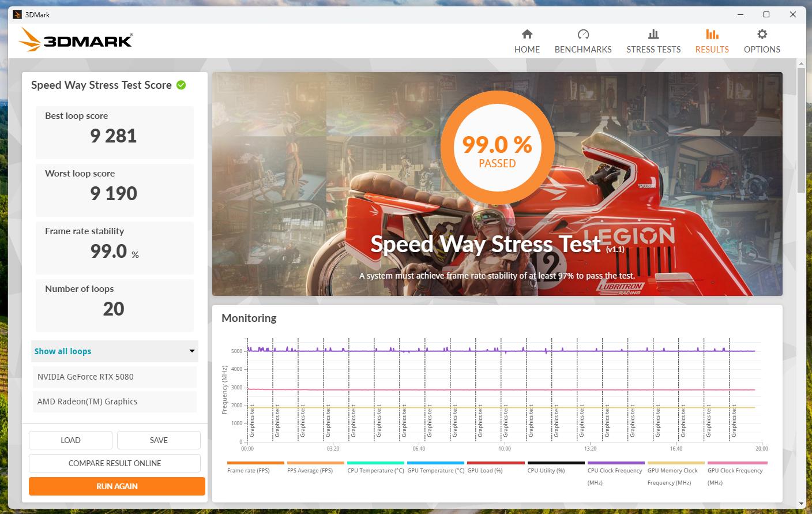Open STRESS TESTS tab label

click(x=653, y=50)
